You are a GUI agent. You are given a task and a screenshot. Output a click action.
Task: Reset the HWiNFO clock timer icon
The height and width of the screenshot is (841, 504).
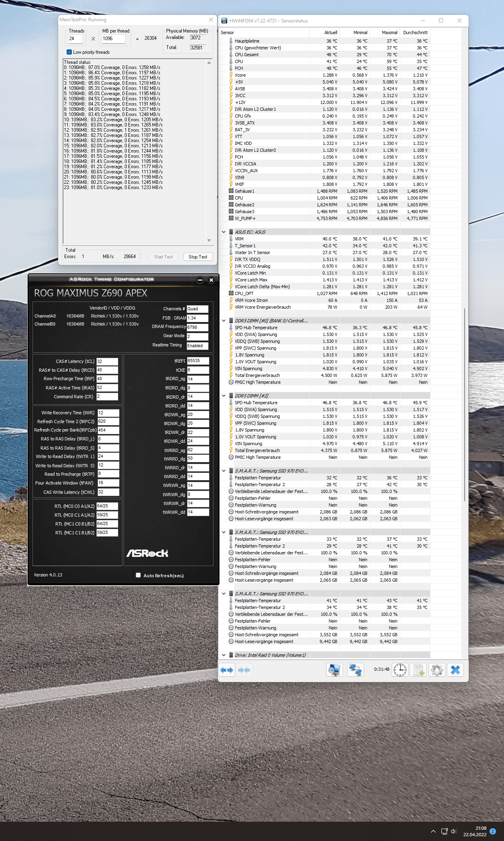click(400, 670)
